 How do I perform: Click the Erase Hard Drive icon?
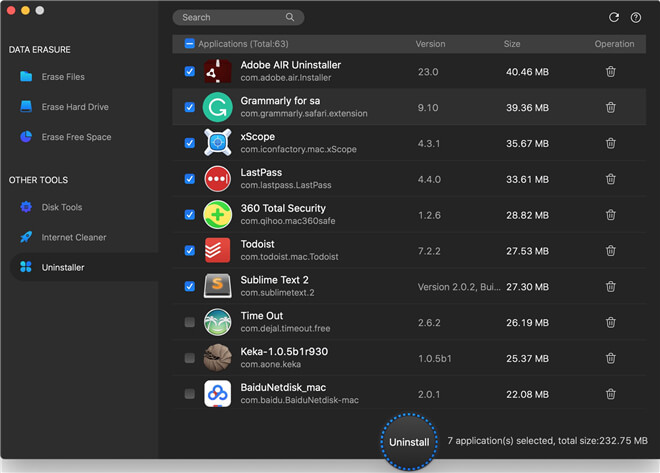[x=26, y=106]
